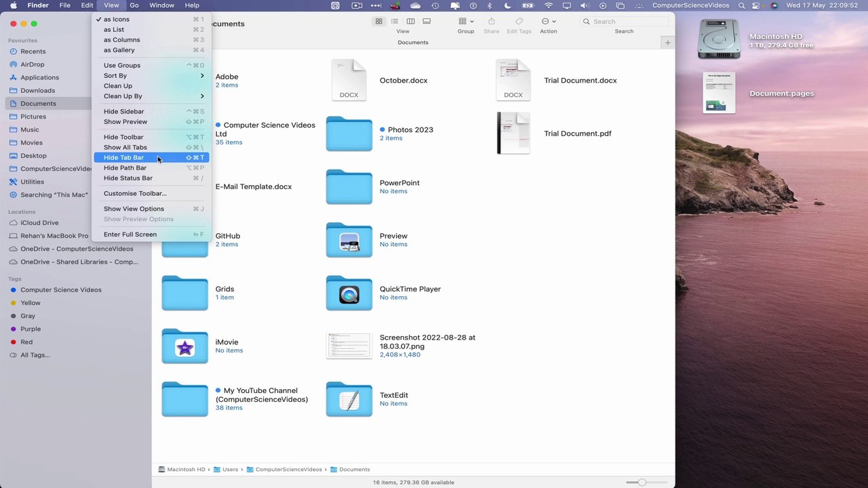Click the Edit Tags toolbar icon

519,21
